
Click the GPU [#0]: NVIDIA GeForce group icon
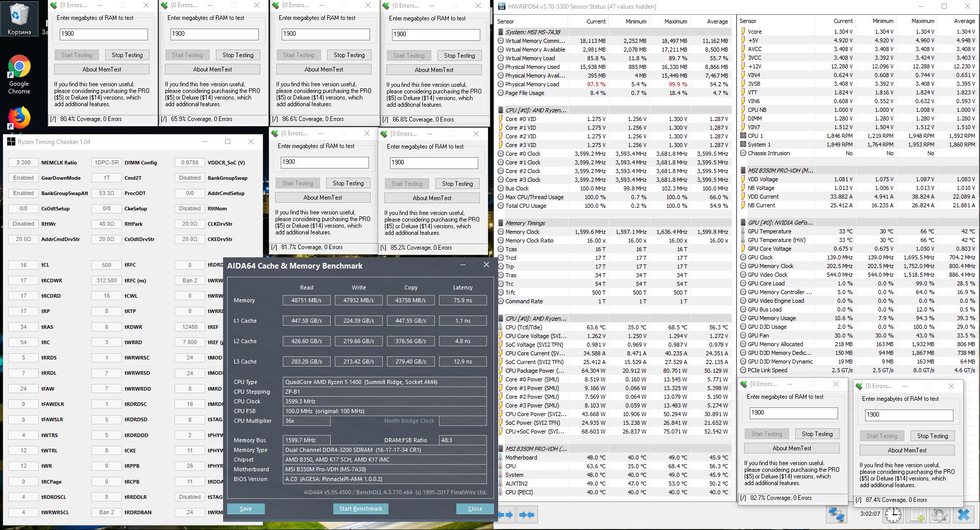pos(744,223)
